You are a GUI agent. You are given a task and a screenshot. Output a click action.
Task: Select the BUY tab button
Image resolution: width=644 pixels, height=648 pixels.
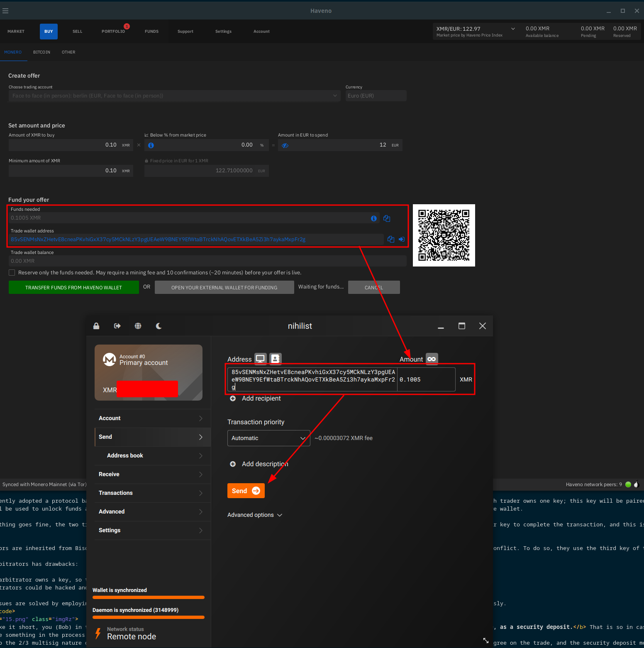click(x=49, y=32)
